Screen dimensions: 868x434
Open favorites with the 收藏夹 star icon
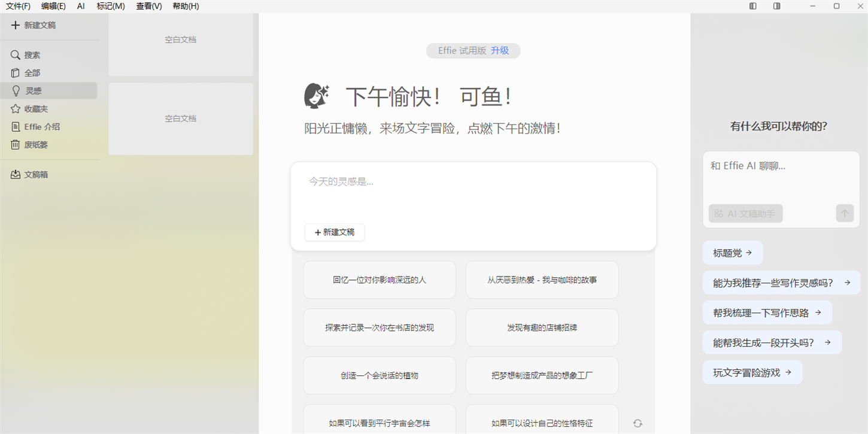(15, 108)
